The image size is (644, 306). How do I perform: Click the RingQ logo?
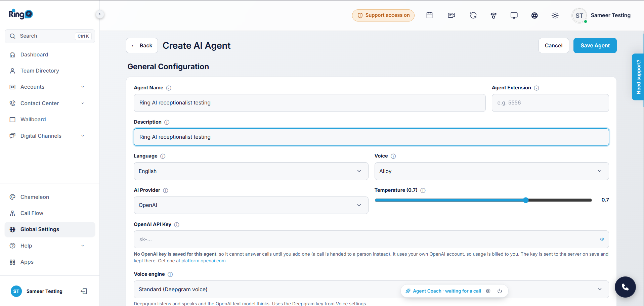21,14
